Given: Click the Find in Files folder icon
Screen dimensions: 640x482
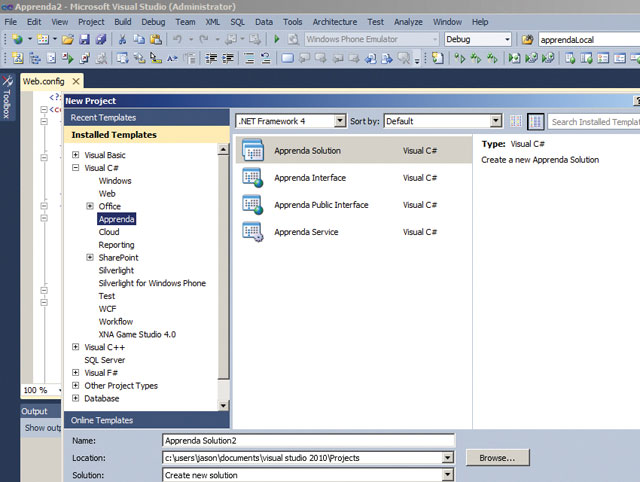Looking at the screenshot, I should pyautogui.click(x=527, y=40).
